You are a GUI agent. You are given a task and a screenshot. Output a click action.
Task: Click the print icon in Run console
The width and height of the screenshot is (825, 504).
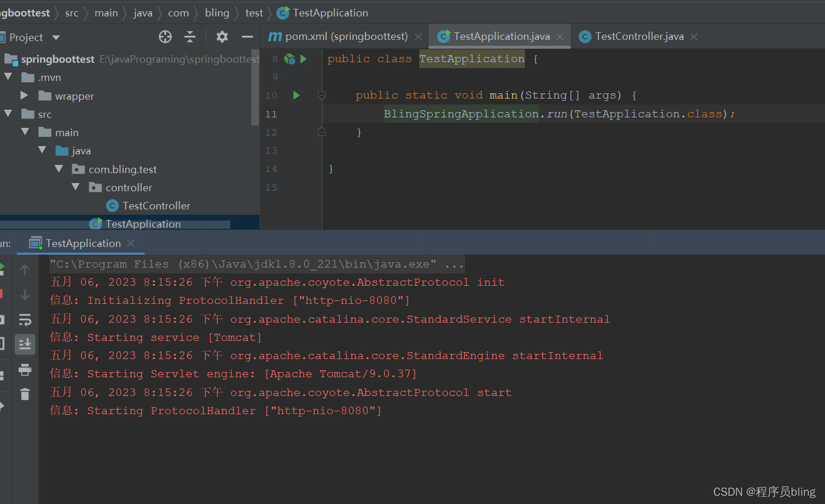pyautogui.click(x=25, y=370)
